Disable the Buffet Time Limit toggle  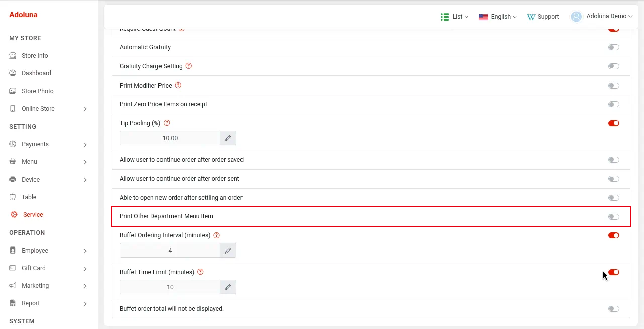pyautogui.click(x=614, y=272)
